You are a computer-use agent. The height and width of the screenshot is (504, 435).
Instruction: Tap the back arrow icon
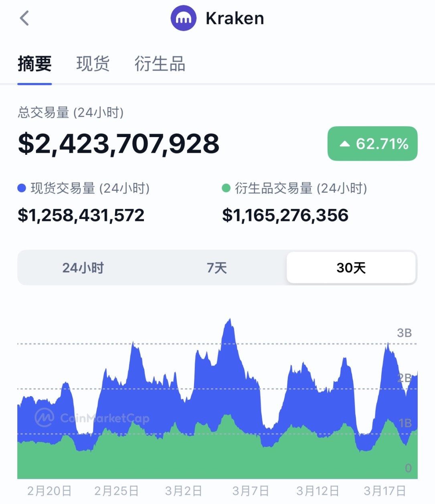[x=24, y=18]
